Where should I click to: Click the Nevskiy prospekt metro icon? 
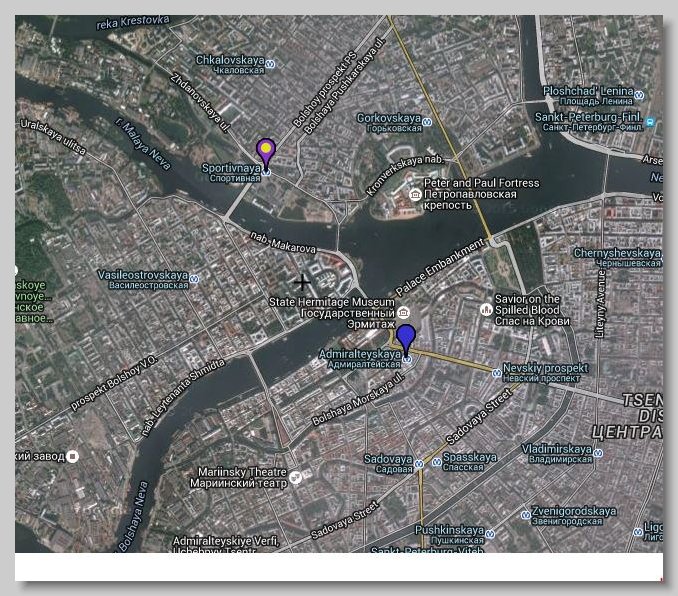pyautogui.click(x=496, y=373)
